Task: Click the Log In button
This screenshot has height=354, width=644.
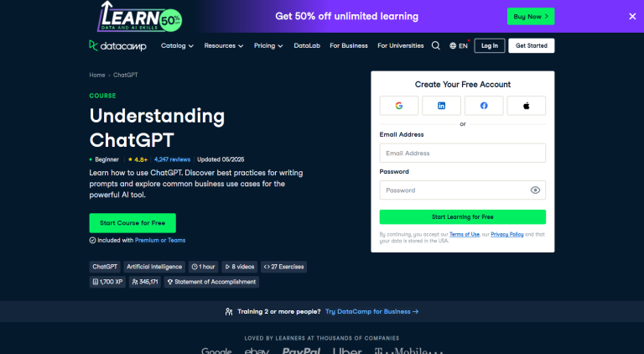Action: (x=490, y=45)
